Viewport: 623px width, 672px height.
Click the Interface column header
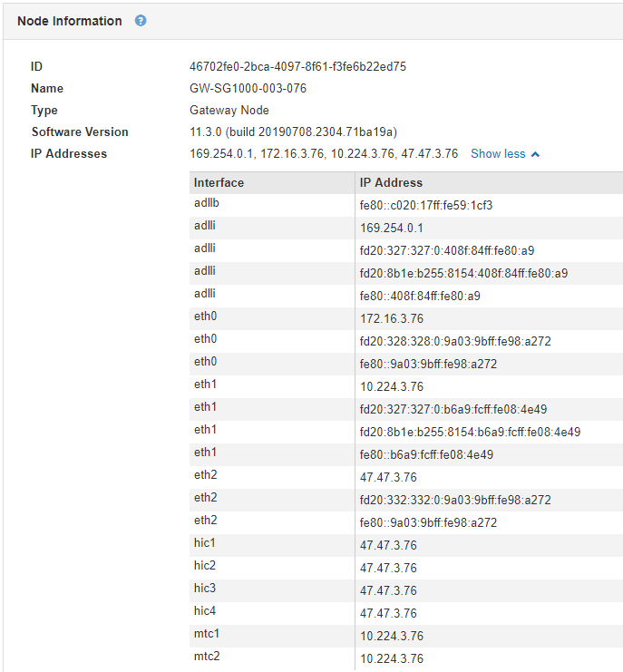click(x=219, y=182)
